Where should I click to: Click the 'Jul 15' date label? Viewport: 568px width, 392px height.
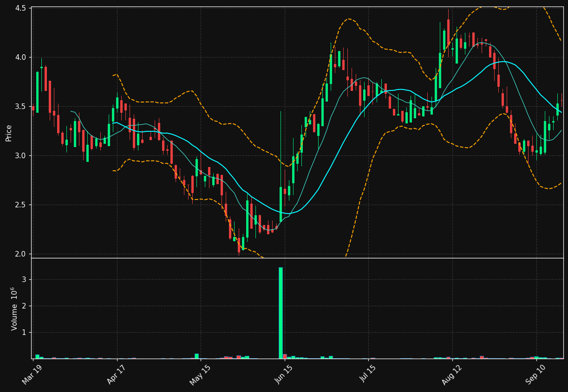(368, 374)
